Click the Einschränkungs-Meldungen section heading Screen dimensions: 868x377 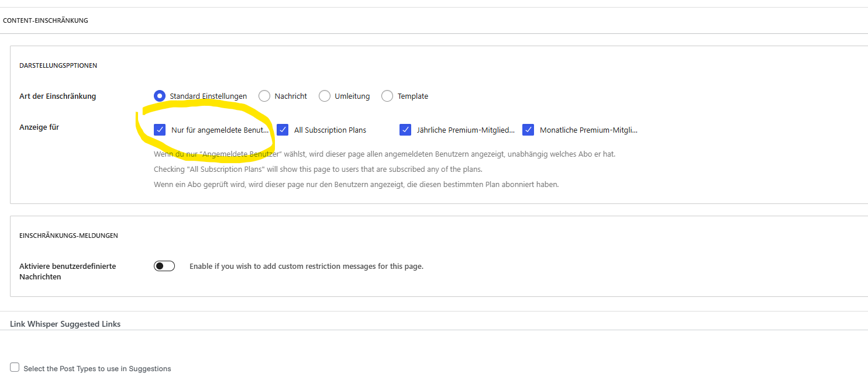pyautogui.click(x=68, y=236)
